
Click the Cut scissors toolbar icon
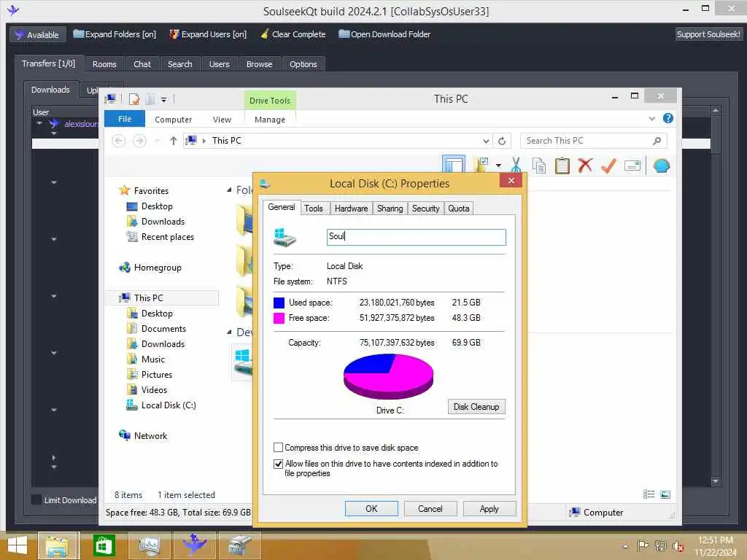(x=516, y=166)
